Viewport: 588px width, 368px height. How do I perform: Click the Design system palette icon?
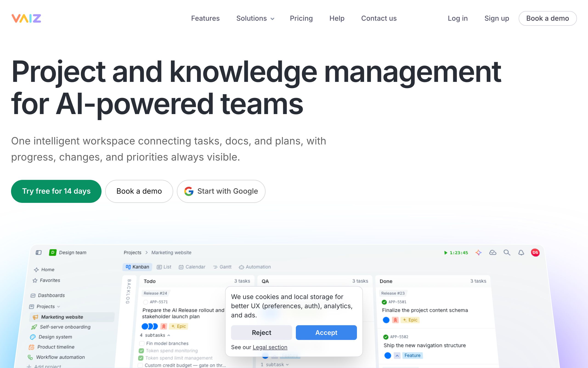33,337
